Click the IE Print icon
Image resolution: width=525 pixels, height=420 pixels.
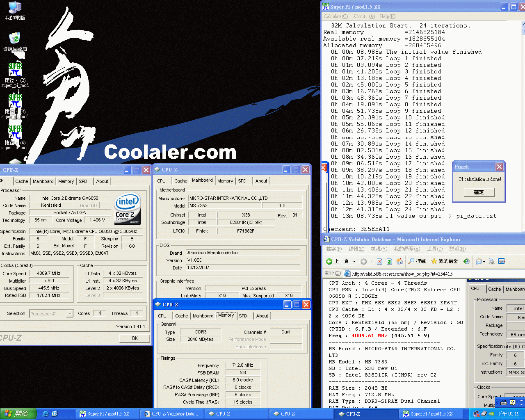click(x=491, y=261)
